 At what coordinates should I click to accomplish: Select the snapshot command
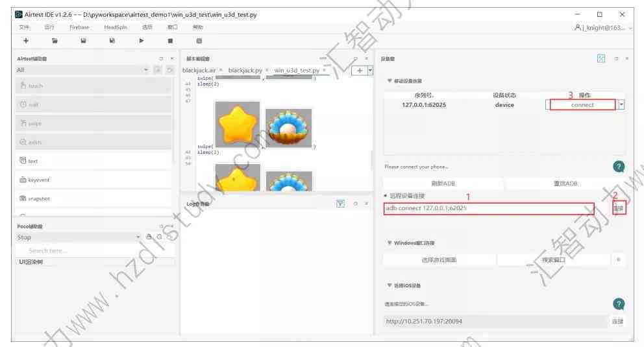[x=93, y=198]
